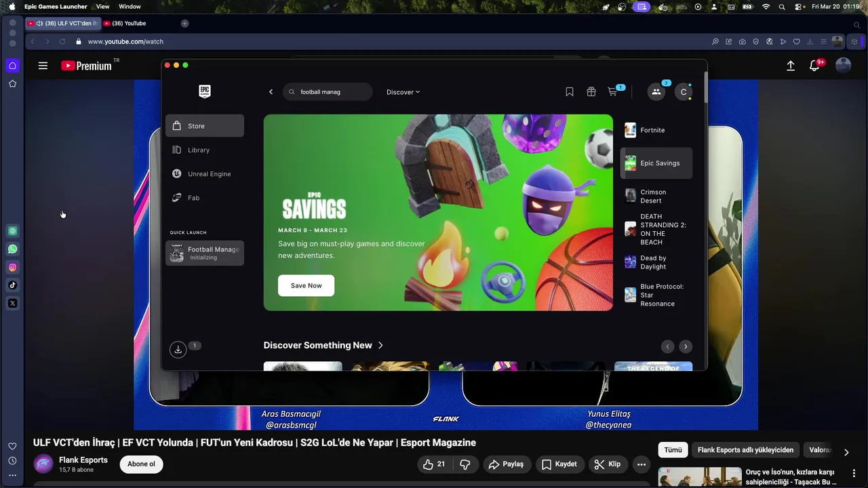Click the Klip clip button
Image resolution: width=868 pixels, height=488 pixels.
(x=608, y=464)
